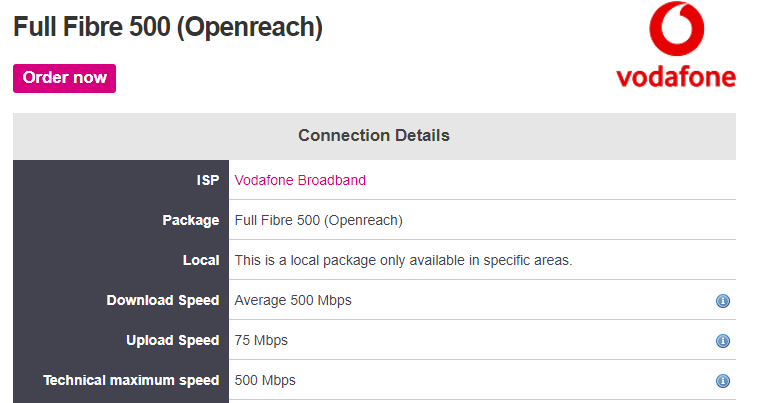Click the Average 500 Mbps value
This screenshot has width=757, height=403.
[x=293, y=300]
